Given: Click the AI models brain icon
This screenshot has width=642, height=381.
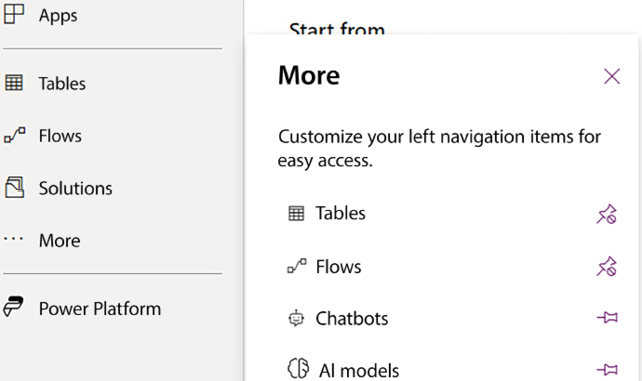Looking at the screenshot, I should click(298, 368).
